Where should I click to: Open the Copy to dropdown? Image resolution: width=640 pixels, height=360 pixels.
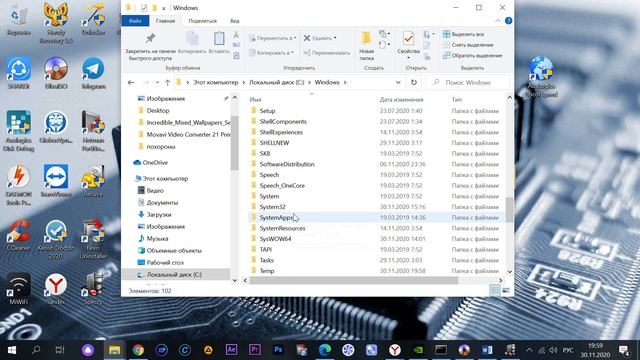[x=271, y=53]
